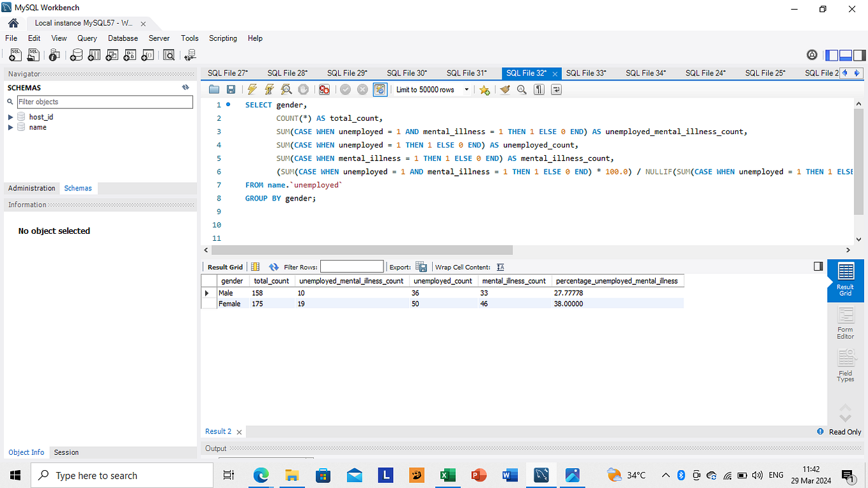868x488 pixels.
Task: Switch to SQL File 33 tab
Action: click(586, 73)
